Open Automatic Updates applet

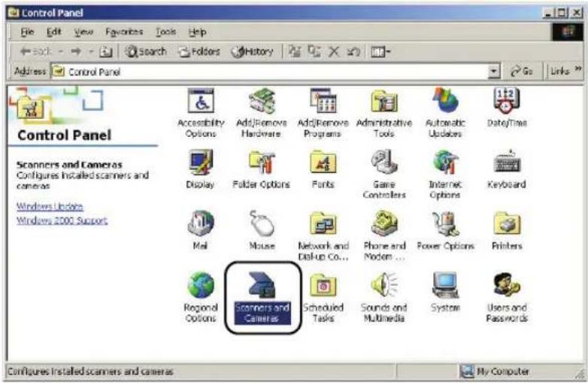445,113
